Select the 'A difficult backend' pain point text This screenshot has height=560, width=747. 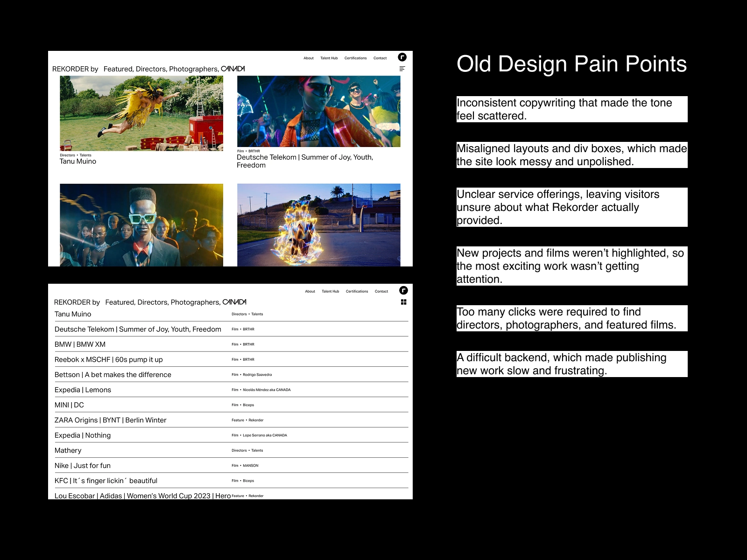572,364
